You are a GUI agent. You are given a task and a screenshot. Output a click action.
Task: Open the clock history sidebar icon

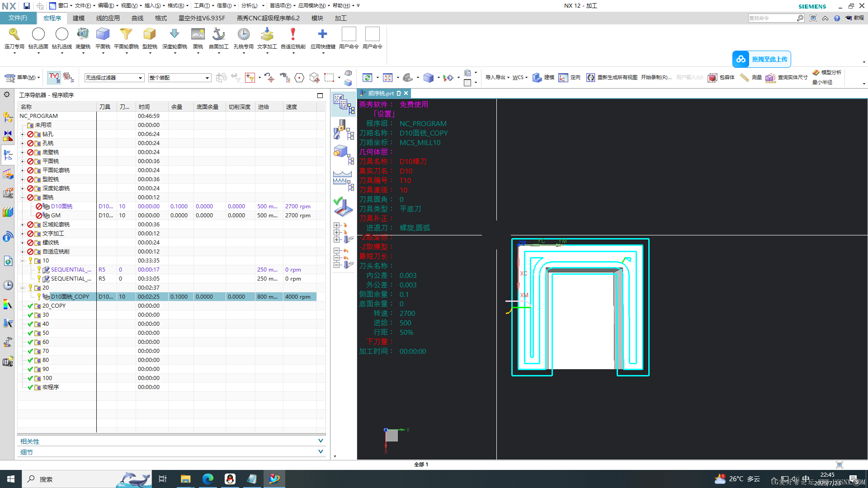pyautogui.click(x=8, y=285)
